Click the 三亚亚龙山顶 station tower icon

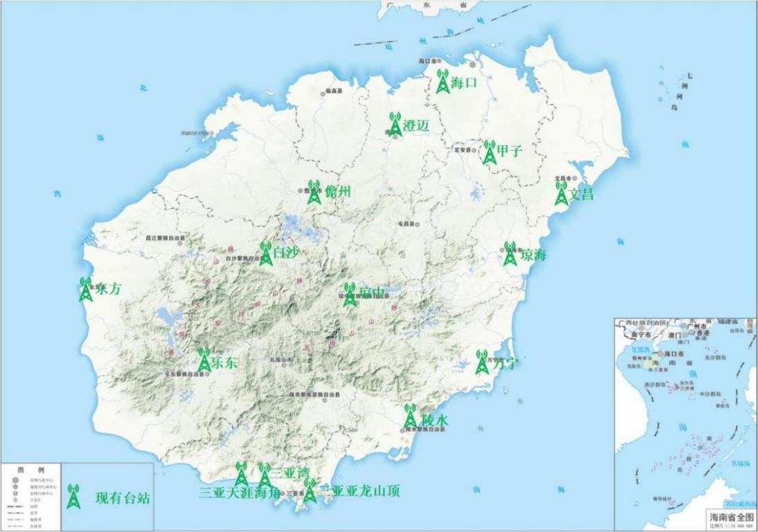pos(309,490)
